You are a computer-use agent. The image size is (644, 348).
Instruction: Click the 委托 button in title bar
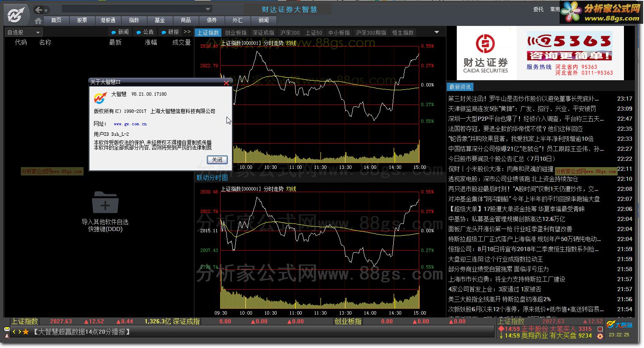tap(538, 9)
